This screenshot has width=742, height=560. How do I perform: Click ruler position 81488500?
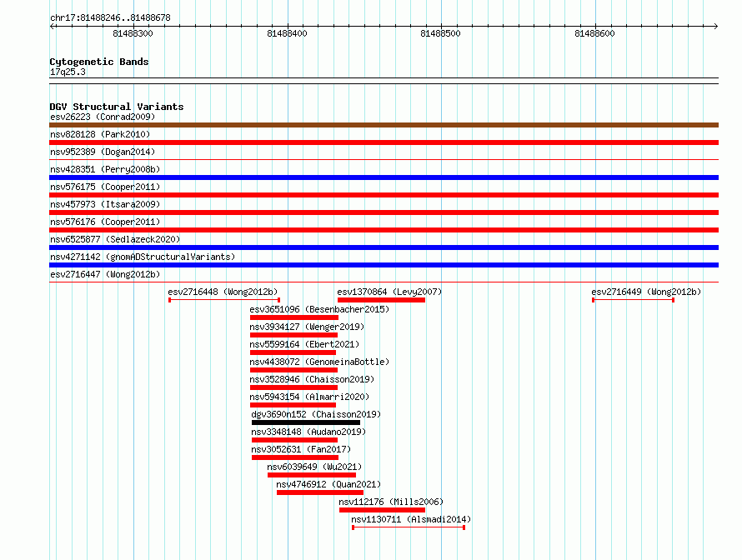(440, 33)
